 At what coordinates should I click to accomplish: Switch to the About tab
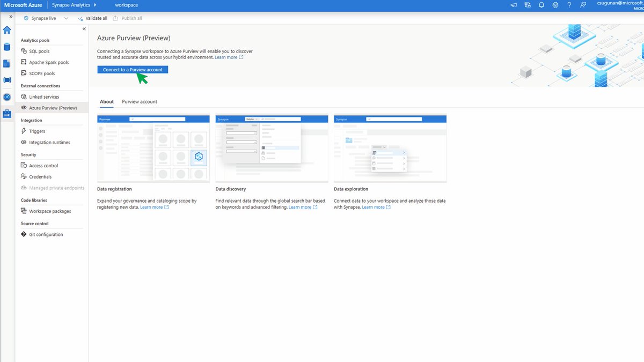click(107, 101)
